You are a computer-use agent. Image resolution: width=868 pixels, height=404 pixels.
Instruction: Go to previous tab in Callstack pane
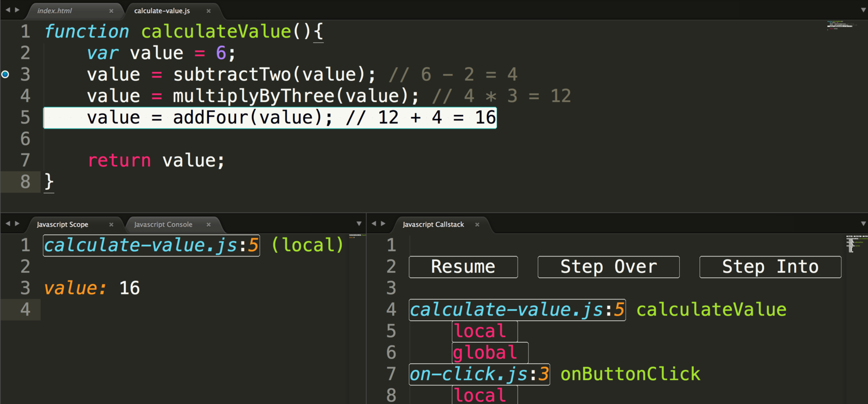click(x=373, y=223)
